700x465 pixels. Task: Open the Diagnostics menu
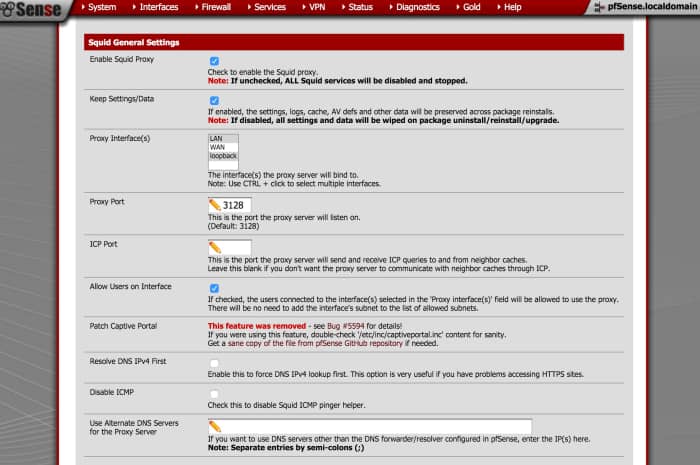(415, 7)
